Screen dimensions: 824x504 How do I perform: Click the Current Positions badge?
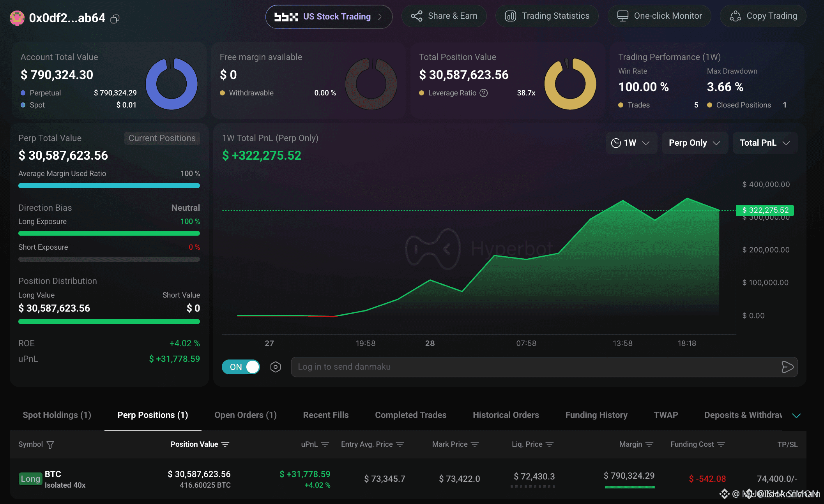[x=162, y=138]
